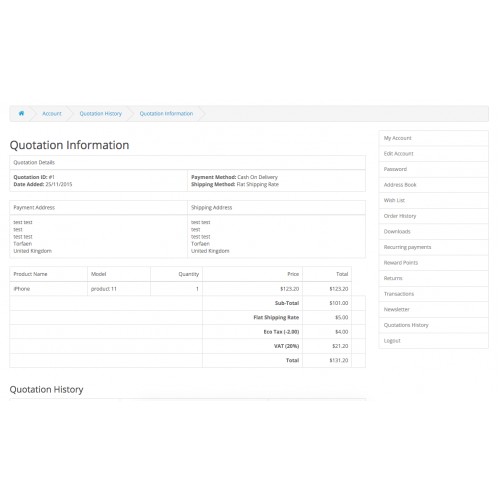
Task: Click the Payment Method Cash On Delivery text
Action: point(234,177)
